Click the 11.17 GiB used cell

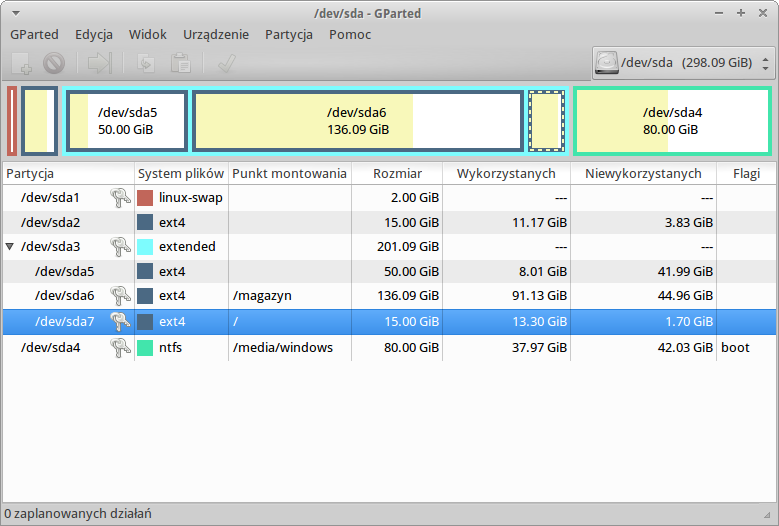506,222
